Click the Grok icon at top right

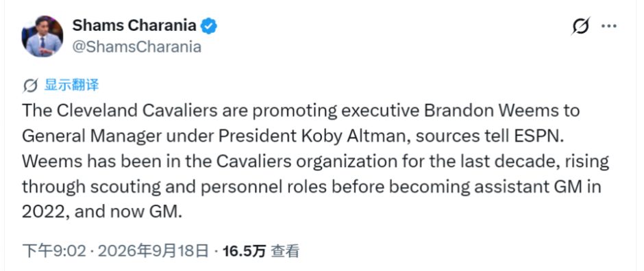(581, 26)
